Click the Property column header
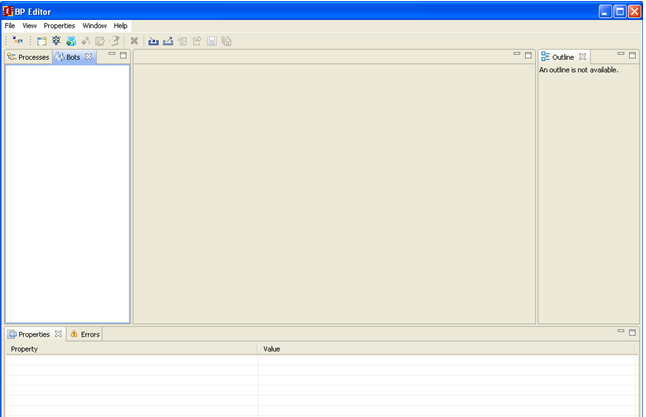646x417 pixels. tap(132, 349)
